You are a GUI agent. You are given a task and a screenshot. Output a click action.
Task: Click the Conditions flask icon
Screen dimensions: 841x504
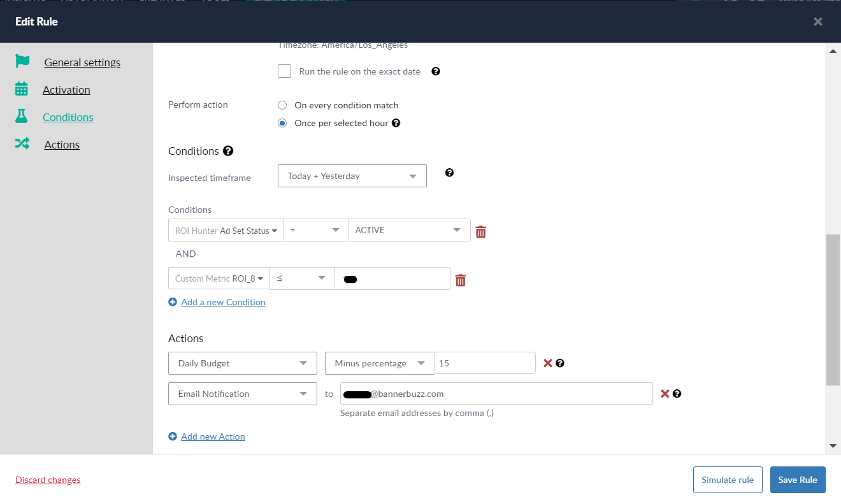pos(22,117)
